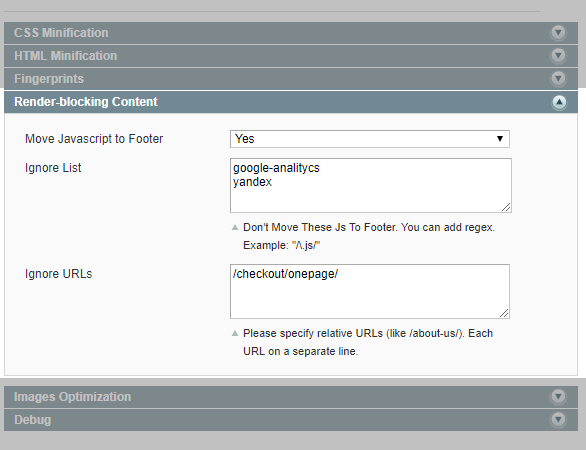Click the hint triangle beside Don't Move These Js
This screenshot has width=586, height=450.
[x=235, y=227]
